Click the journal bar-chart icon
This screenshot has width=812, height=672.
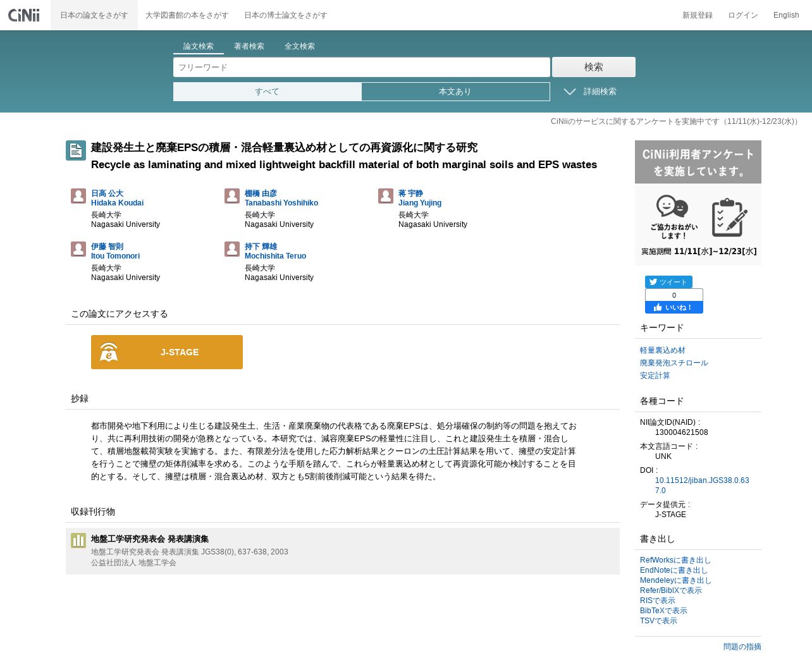coord(78,541)
